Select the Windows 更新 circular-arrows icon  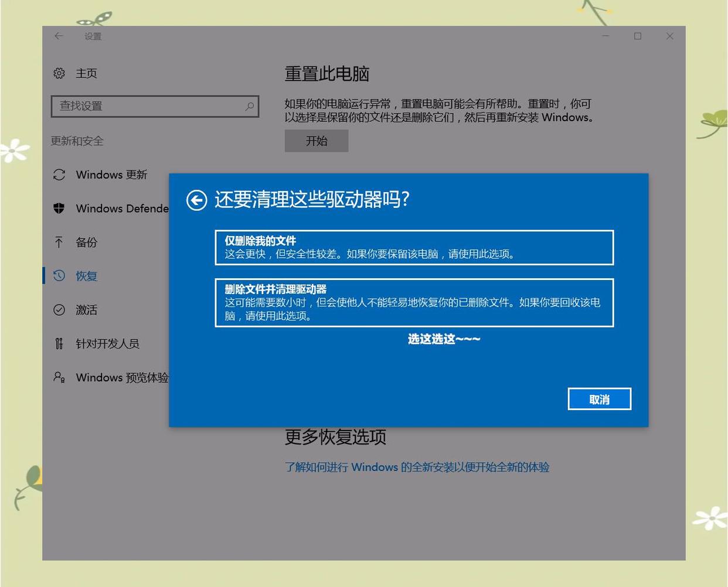[x=59, y=174]
